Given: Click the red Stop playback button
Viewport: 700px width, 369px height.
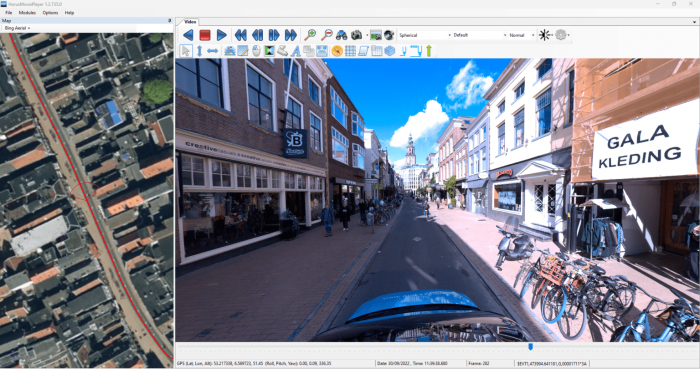Looking at the screenshot, I should [x=205, y=35].
